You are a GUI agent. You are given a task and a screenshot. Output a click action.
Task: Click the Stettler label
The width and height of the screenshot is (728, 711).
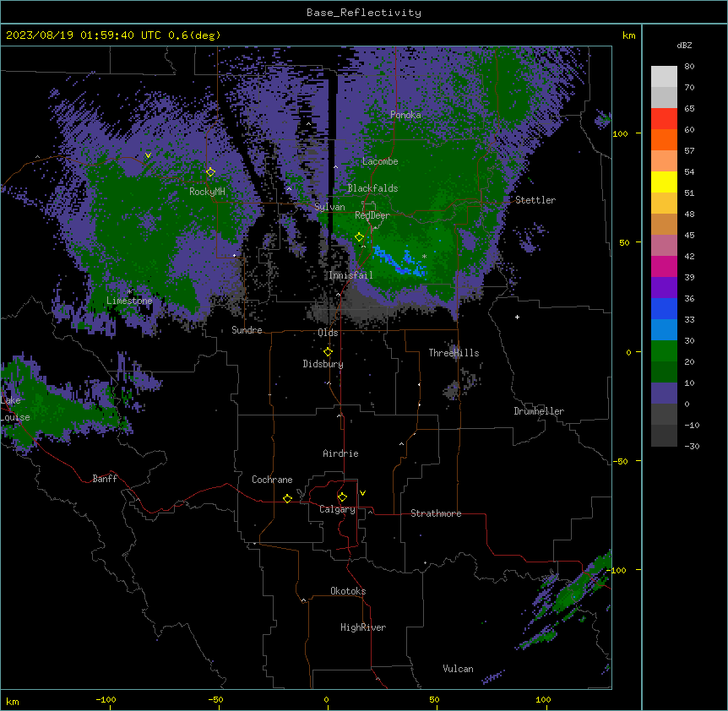(535, 200)
